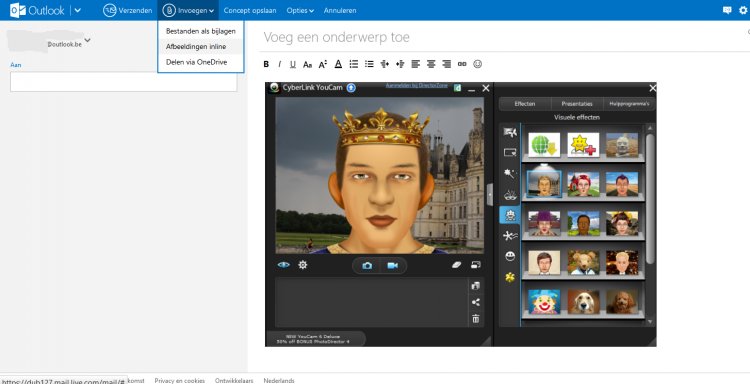
Task: Focus the Aan recipient input field
Action: 123,82
